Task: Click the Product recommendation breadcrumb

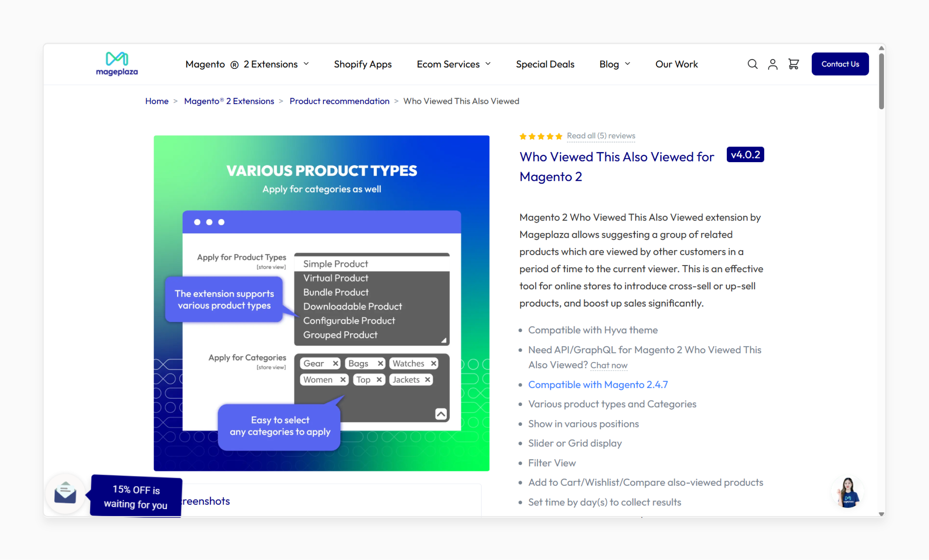Action: pos(339,101)
